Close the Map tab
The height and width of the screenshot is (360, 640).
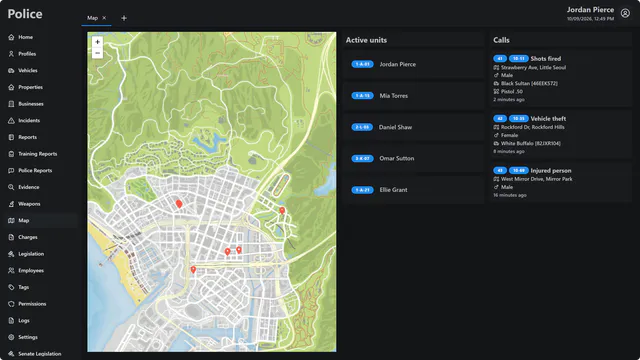click(x=104, y=18)
